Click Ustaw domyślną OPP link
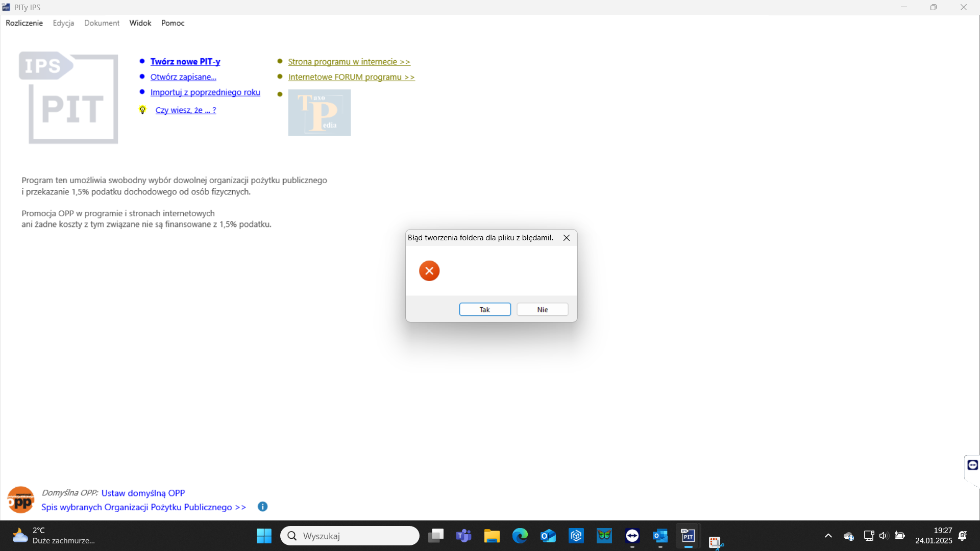This screenshot has height=551, width=980. (143, 493)
